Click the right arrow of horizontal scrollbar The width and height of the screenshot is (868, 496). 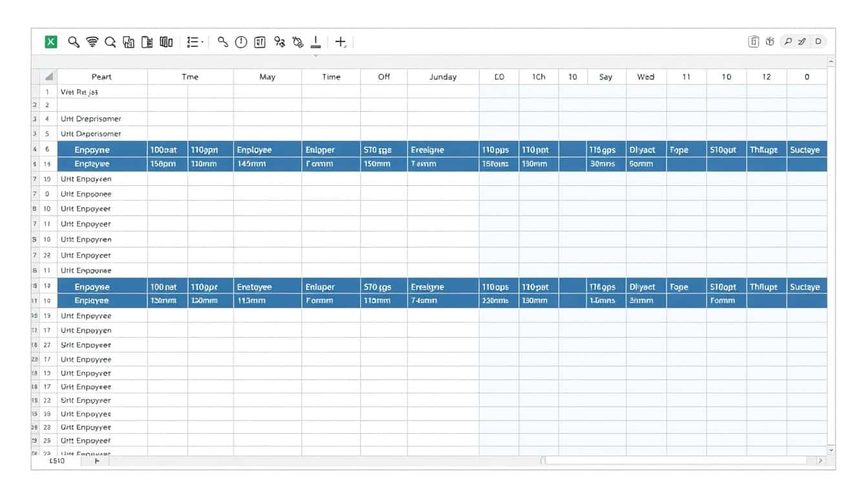[x=821, y=461]
